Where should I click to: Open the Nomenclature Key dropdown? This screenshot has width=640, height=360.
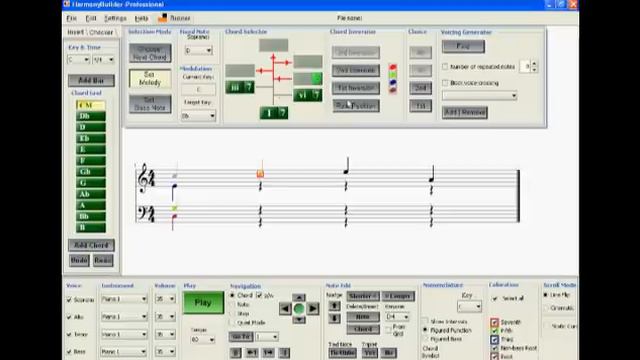pyautogui.click(x=469, y=307)
